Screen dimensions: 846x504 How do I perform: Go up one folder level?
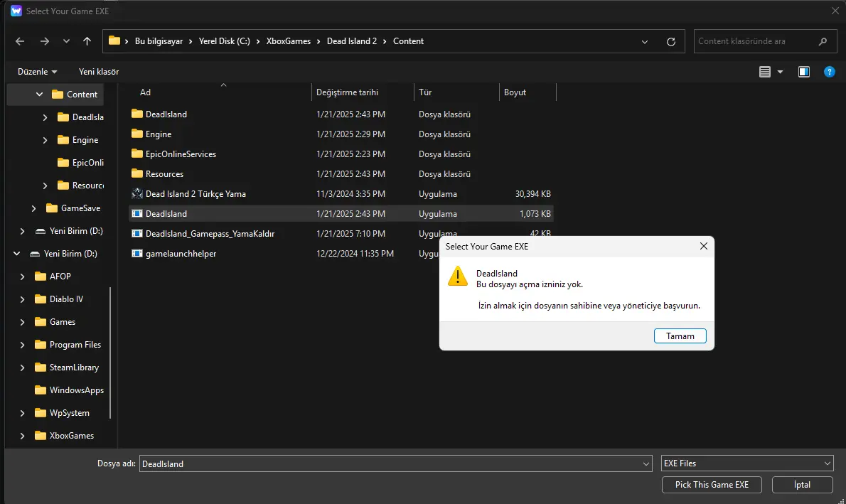click(87, 41)
